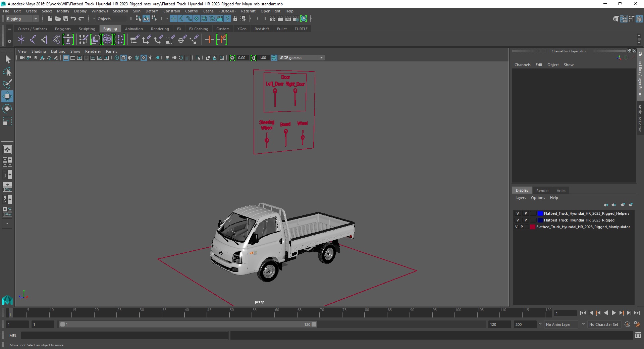This screenshot has width=644, height=349.
Task: Click single perspective view layout icon
Action: click(x=7, y=150)
